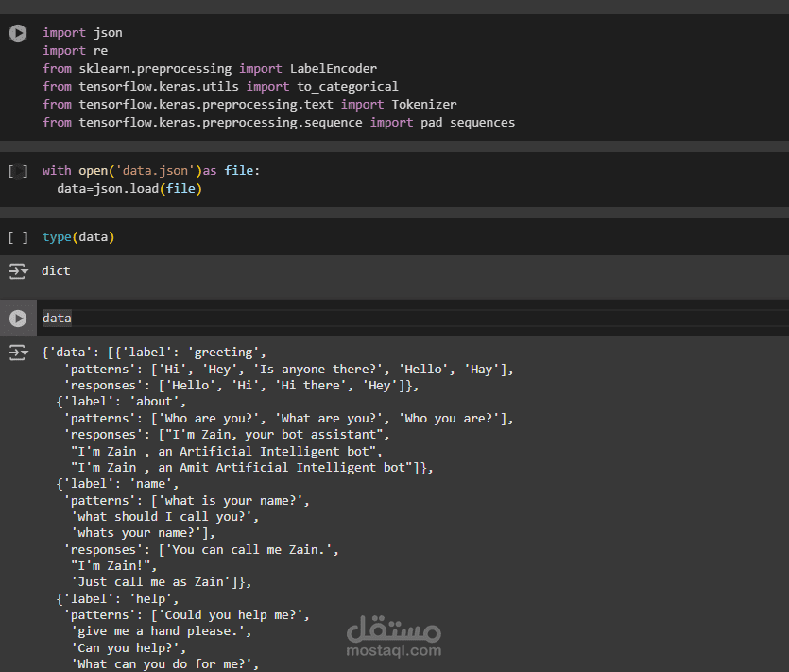The height and width of the screenshot is (672, 789).
Task: Click the 'type(data)' code text
Action: [78, 237]
